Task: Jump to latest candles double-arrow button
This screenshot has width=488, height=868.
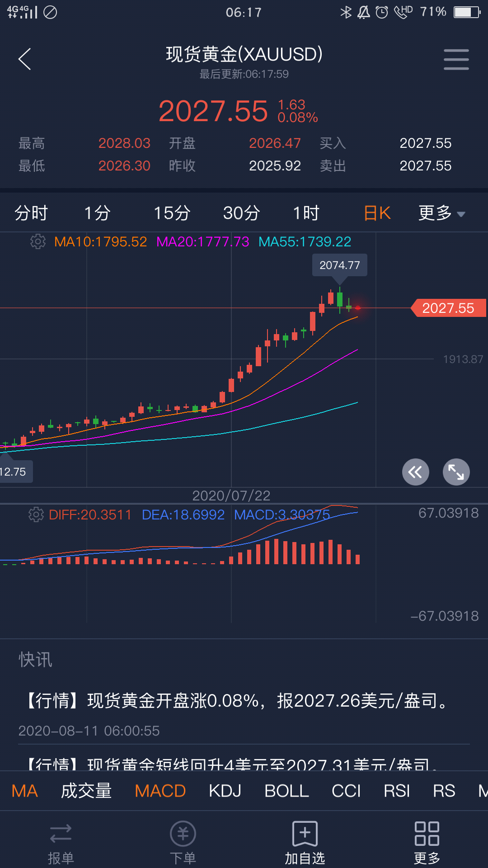Action: [415, 472]
